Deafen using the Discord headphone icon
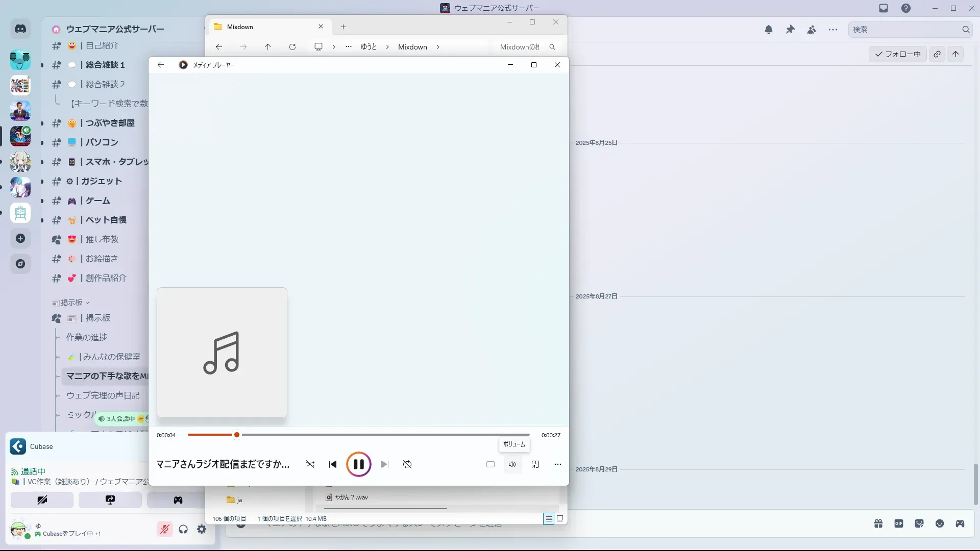Screen dimensions: 980x551 click(183, 530)
